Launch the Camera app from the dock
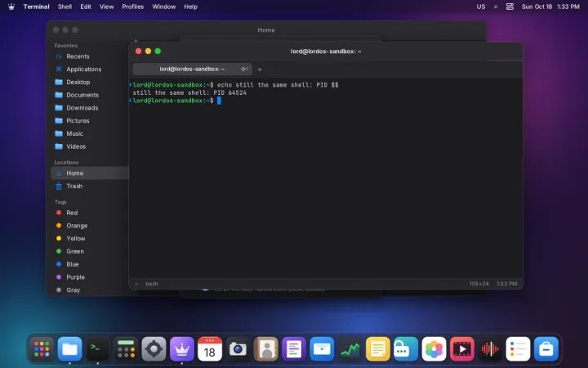This screenshot has width=588, height=368. point(238,349)
